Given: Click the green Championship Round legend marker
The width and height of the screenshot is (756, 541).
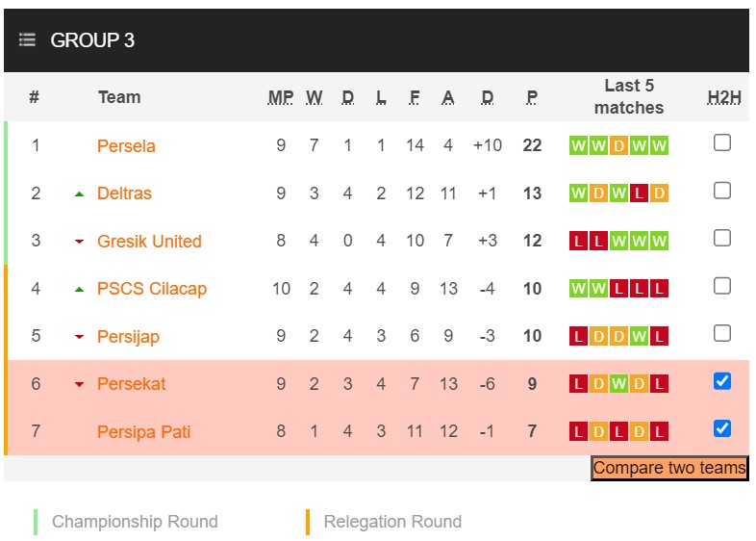Looking at the screenshot, I should [x=36, y=522].
